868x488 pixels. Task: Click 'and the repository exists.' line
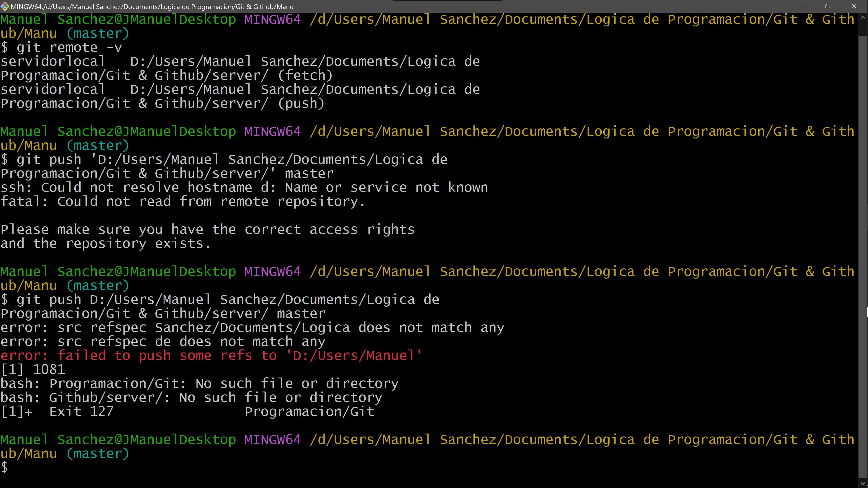point(106,244)
